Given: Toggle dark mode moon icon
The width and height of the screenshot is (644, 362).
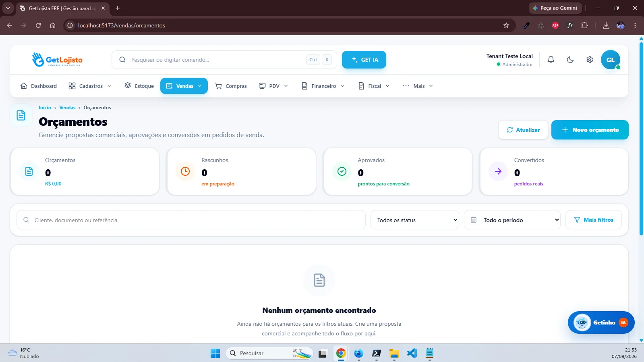Looking at the screenshot, I should pos(570,60).
